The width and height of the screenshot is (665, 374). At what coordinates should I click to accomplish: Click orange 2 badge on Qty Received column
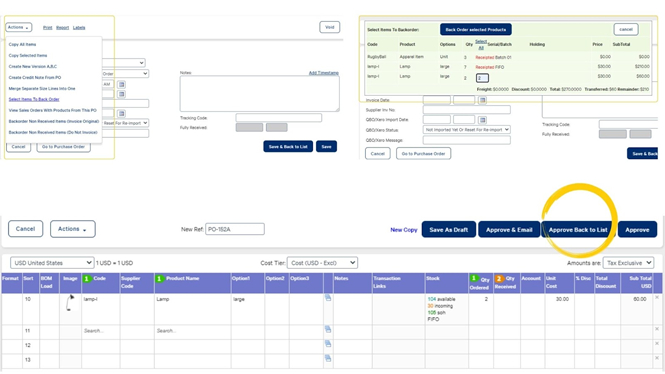[x=499, y=279]
